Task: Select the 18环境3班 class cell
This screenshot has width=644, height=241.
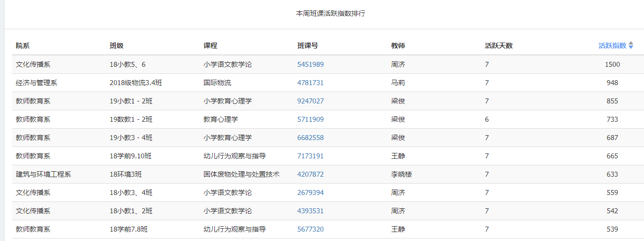Action: click(126, 174)
